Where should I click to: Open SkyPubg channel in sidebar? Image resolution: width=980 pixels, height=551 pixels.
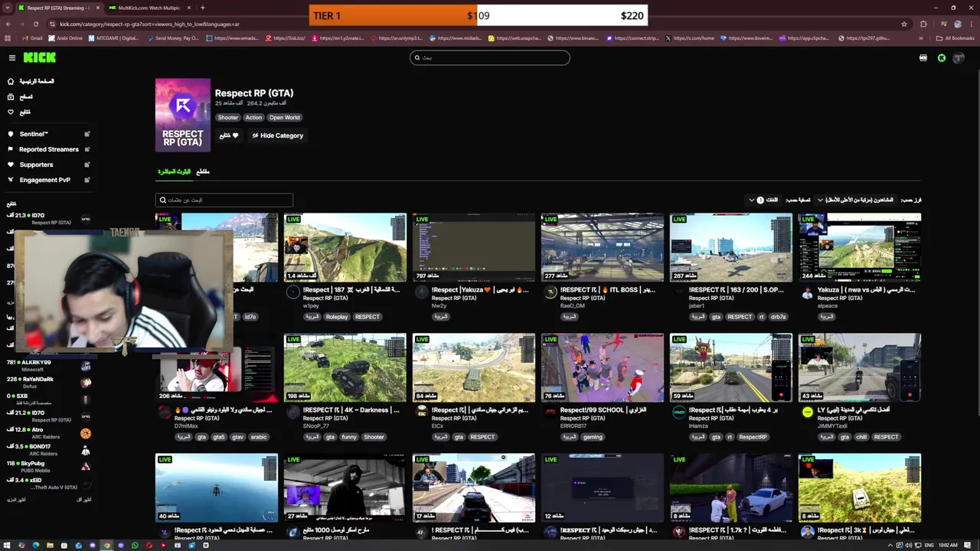coord(47,466)
